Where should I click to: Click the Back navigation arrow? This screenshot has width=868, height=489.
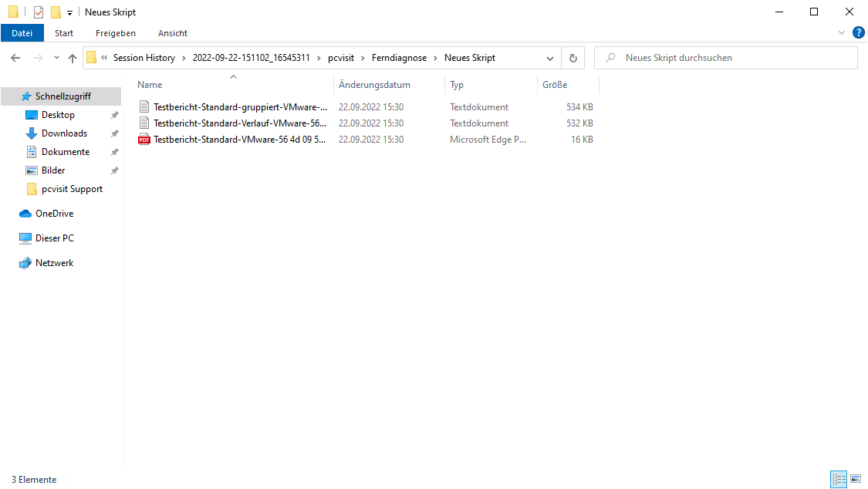(x=15, y=58)
